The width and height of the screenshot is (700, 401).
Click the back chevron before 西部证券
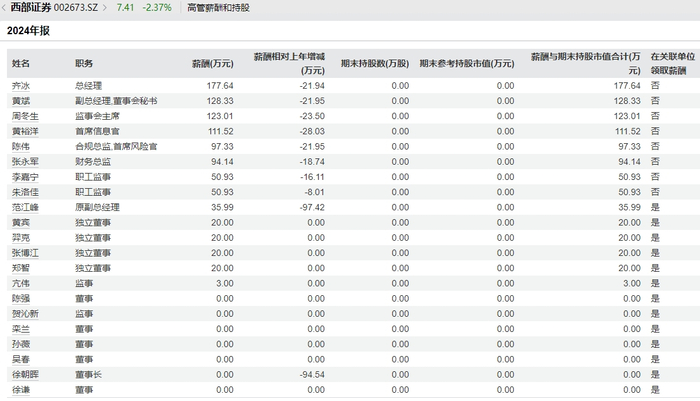coord(4,8)
